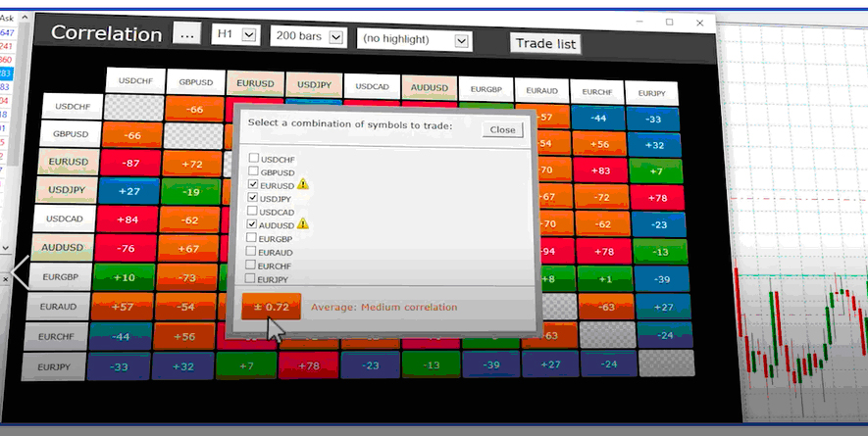Untick the EURUSD checkbox

[253, 184]
